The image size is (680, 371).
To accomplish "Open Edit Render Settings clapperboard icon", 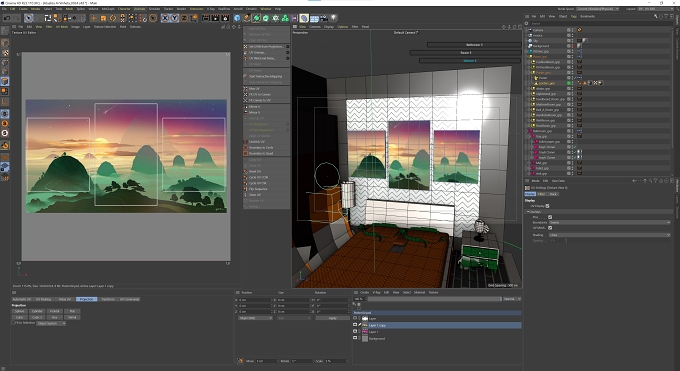I will [x=225, y=18].
